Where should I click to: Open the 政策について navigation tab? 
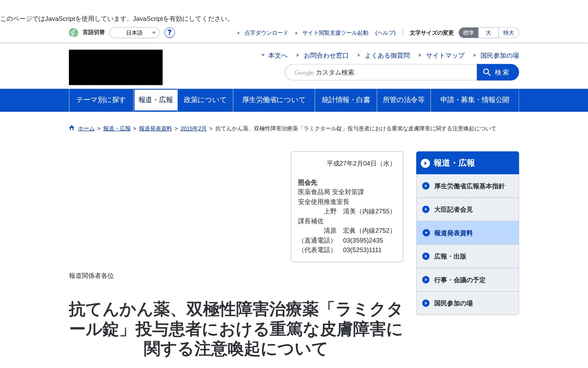point(205,100)
